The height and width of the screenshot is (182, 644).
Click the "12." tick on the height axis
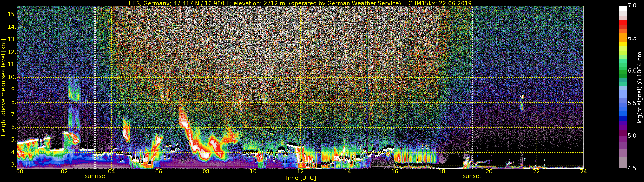[x=12, y=52]
